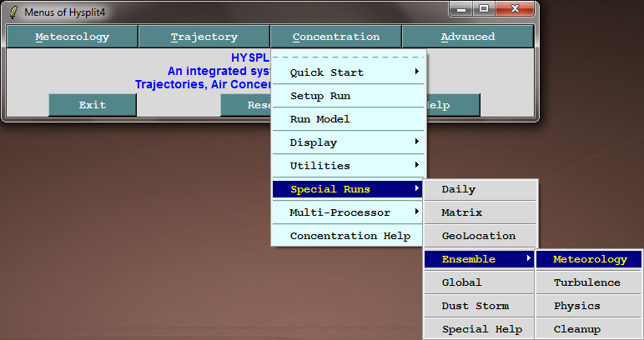Screen dimensions: 644x340
Task: Expand the Utilities submenu
Action: [349, 166]
